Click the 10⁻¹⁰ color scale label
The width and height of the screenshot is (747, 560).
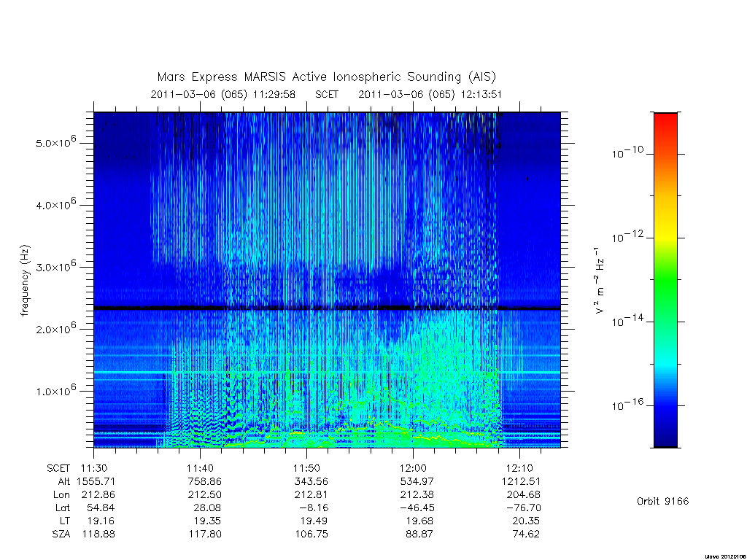click(627, 152)
